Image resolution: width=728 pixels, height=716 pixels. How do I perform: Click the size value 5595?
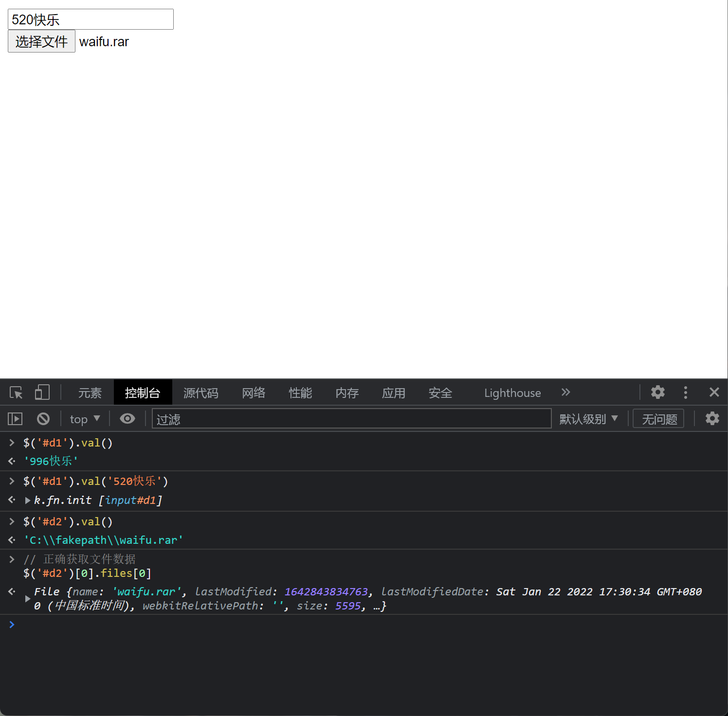tap(348, 606)
